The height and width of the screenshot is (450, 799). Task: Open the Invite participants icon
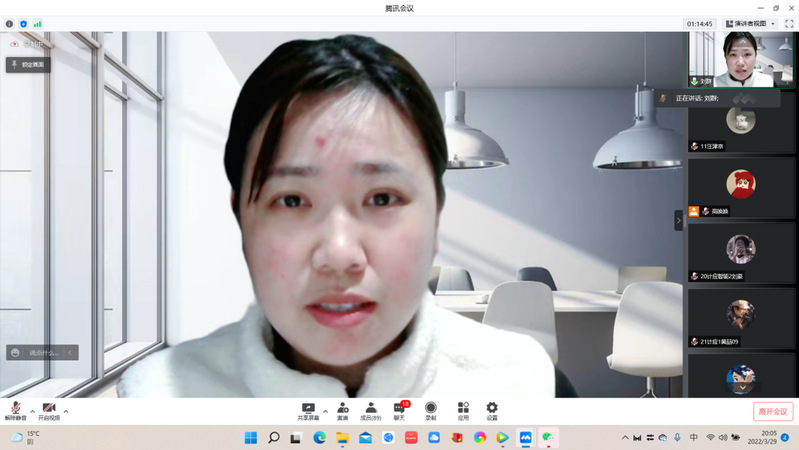tap(343, 410)
